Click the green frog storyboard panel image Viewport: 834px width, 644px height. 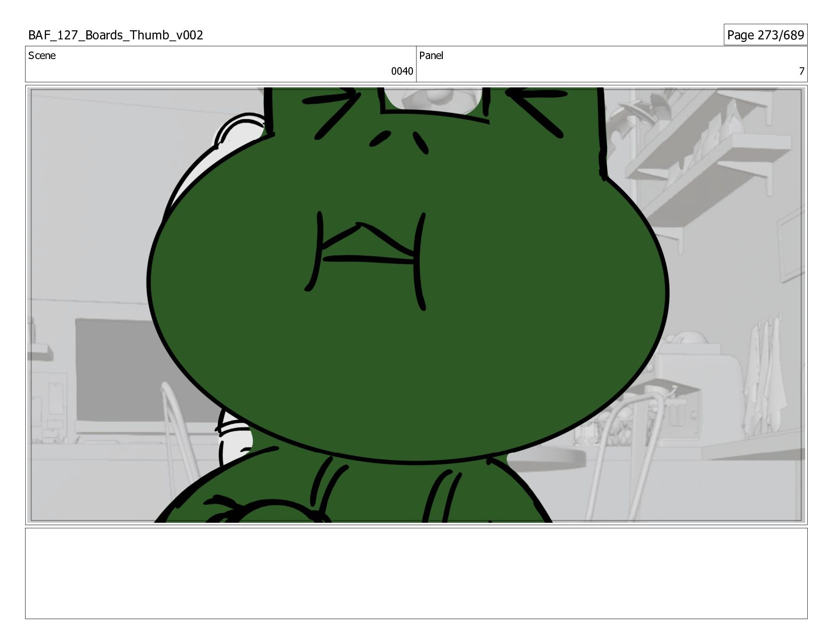click(x=416, y=305)
